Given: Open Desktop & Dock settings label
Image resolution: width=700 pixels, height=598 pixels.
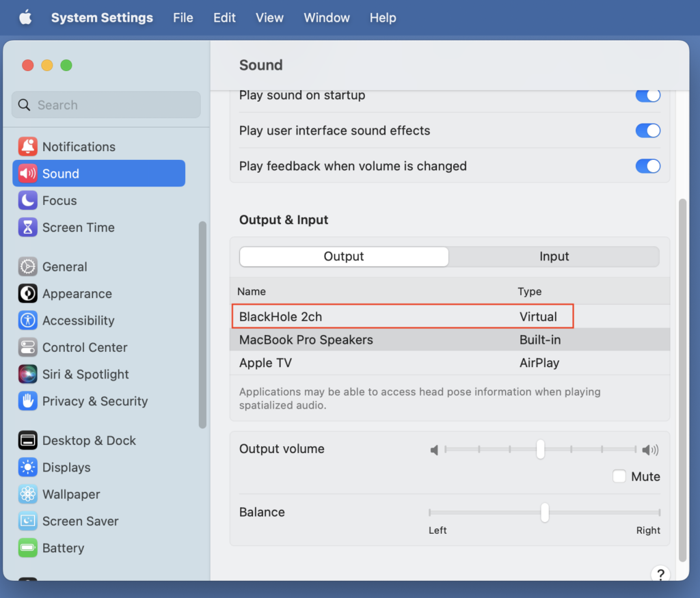Looking at the screenshot, I should click(90, 440).
